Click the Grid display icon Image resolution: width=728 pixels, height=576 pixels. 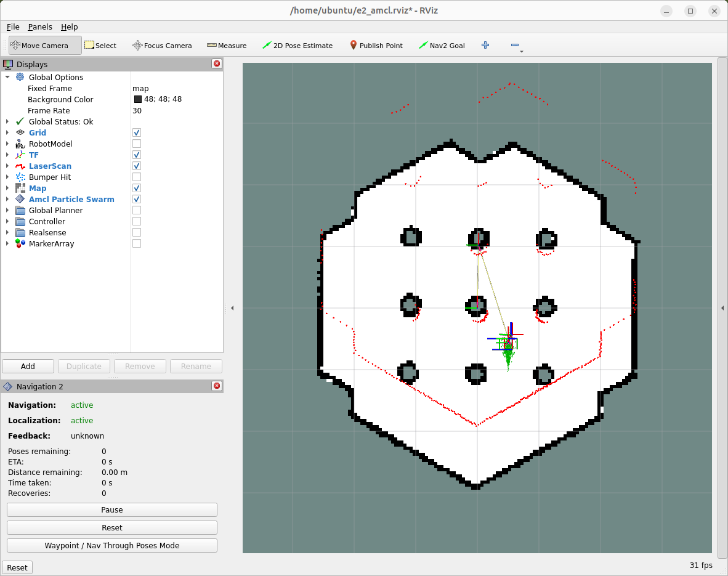pos(20,132)
